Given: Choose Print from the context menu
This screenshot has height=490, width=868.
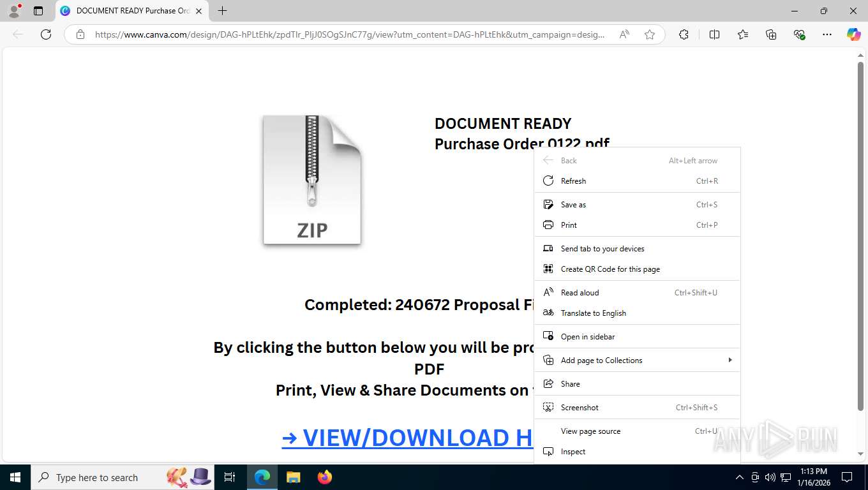Looking at the screenshot, I should point(637,225).
